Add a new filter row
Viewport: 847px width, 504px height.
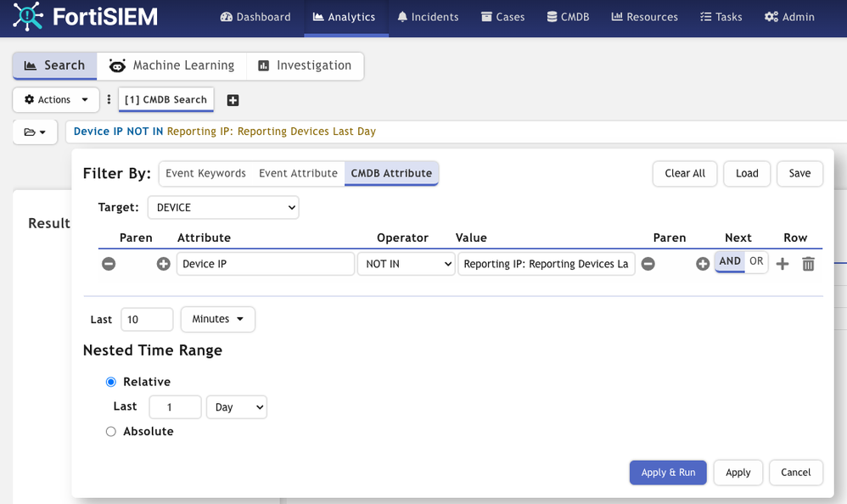pyautogui.click(x=782, y=264)
